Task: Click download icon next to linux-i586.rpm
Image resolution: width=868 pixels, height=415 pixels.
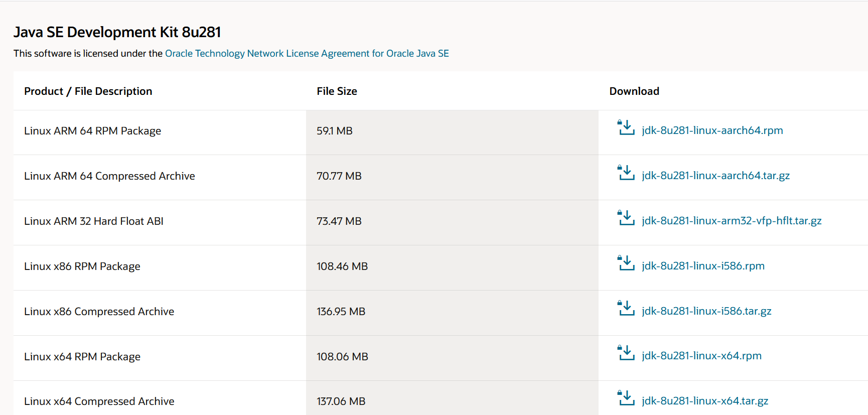Action: (x=626, y=263)
